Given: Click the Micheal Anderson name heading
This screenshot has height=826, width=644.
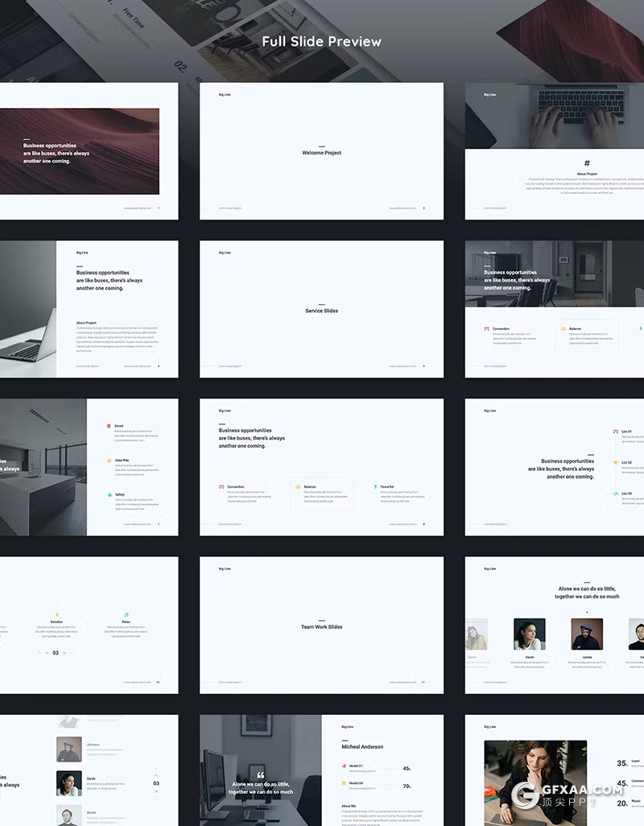Looking at the screenshot, I should coord(362,747).
